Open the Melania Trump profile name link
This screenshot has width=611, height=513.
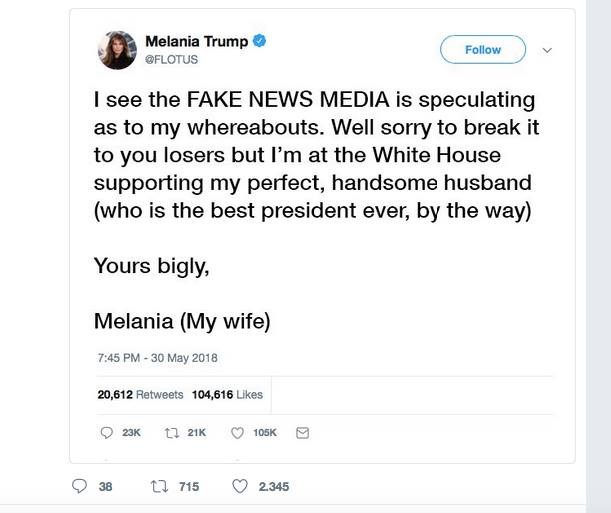coord(196,42)
